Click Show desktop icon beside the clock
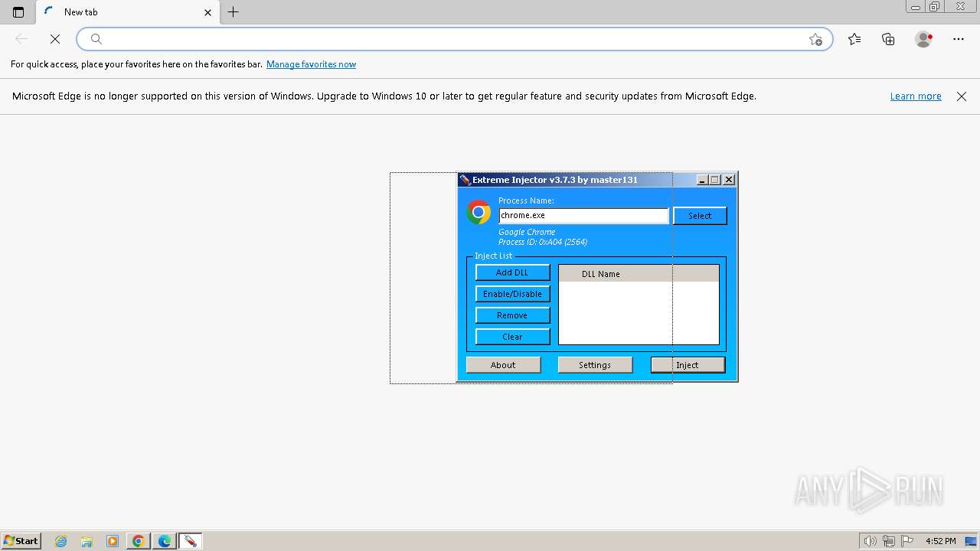Viewport: 980px width, 551px height. click(972, 541)
